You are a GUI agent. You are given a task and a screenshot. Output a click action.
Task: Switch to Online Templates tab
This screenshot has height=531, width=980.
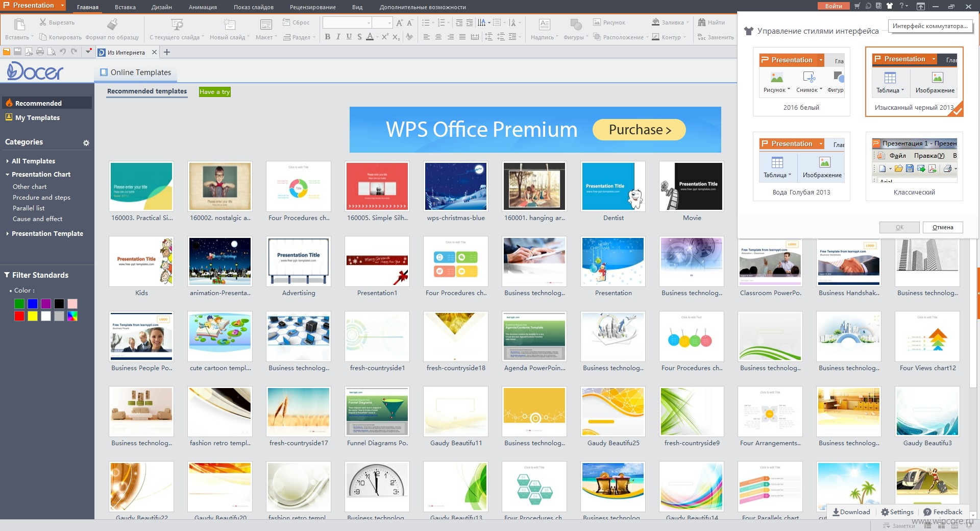[x=136, y=73]
